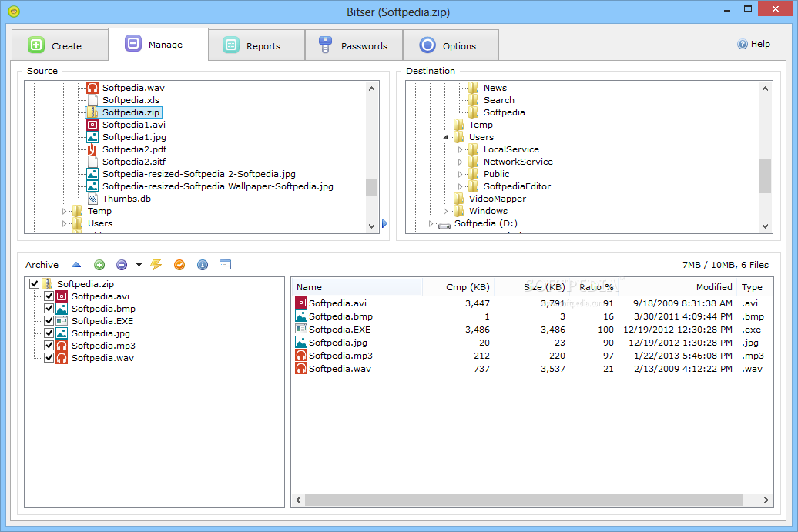798x532 pixels.
Task: Collapse the Users folder in Destination tree
Action: coord(445,137)
